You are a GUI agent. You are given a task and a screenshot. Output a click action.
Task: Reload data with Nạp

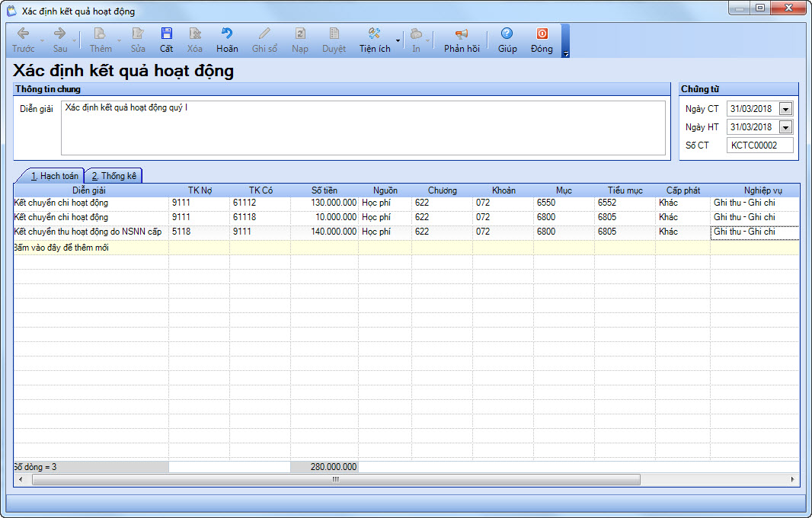[x=300, y=40]
